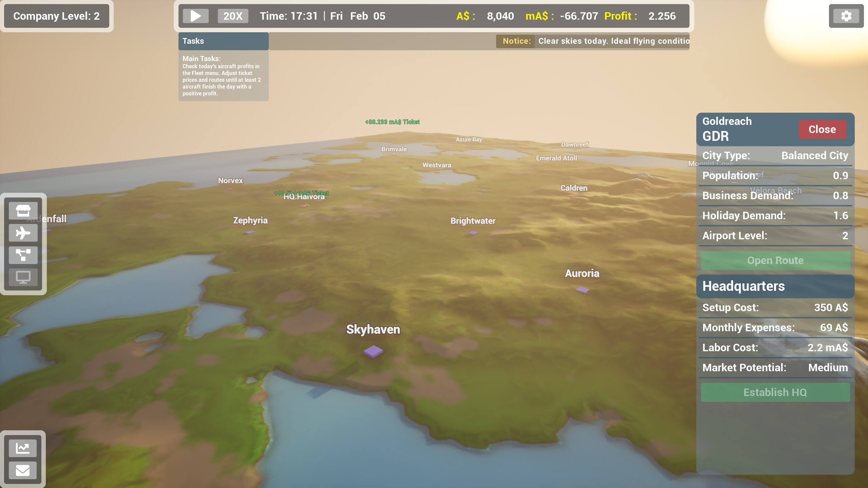Click the Caldren city label
The image size is (868, 488).
point(574,188)
